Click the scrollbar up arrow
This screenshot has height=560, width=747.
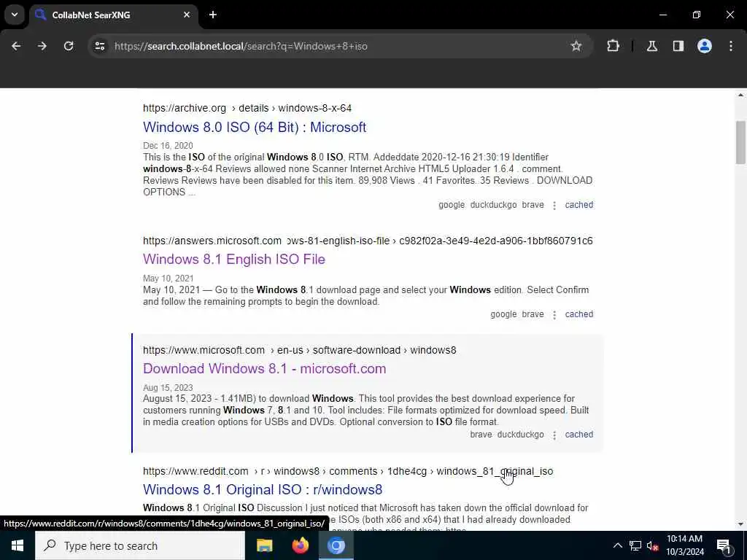tap(740, 96)
